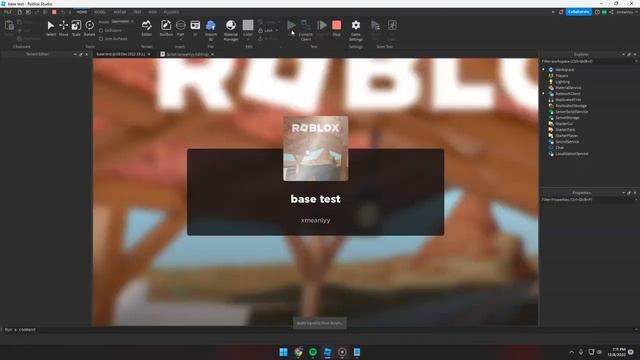Enable the Join Surfaces checkbox

(101, 39)
